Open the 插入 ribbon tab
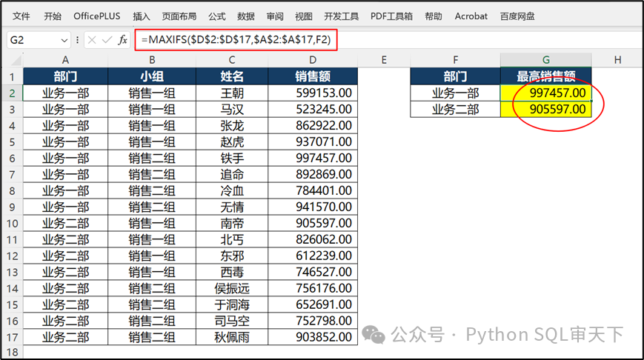The height and width of the screenshot is (360, 644). pyautogui.click(x=141, y=16)
